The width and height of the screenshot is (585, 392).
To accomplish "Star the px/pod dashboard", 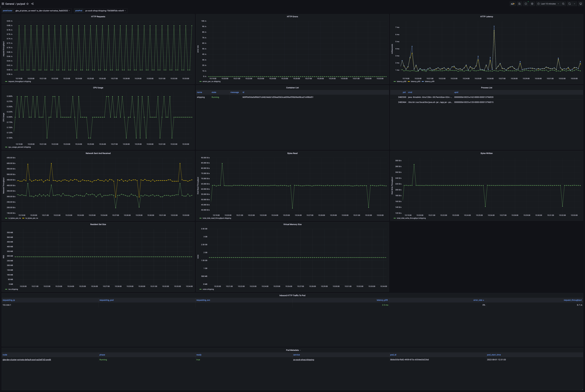I will point(27,4).
